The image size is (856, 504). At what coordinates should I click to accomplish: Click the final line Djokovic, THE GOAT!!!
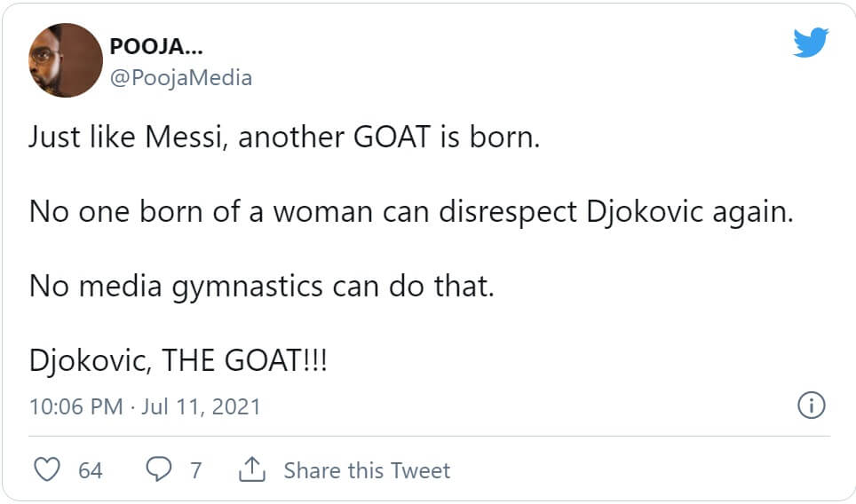click(x=178, y=362)
